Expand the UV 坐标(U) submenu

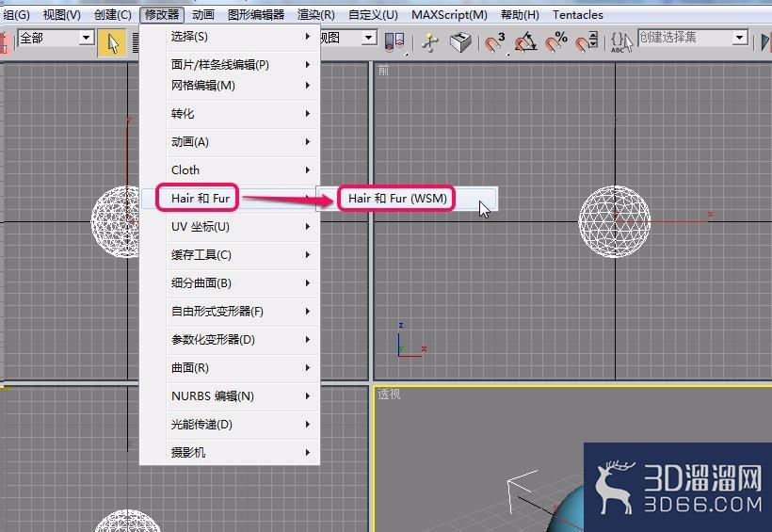230,227
